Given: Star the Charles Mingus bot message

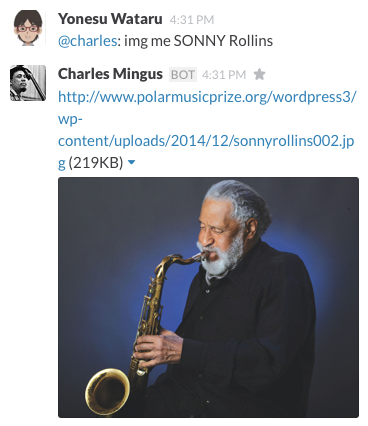Looking at the screenshot, I should [259, 74].
